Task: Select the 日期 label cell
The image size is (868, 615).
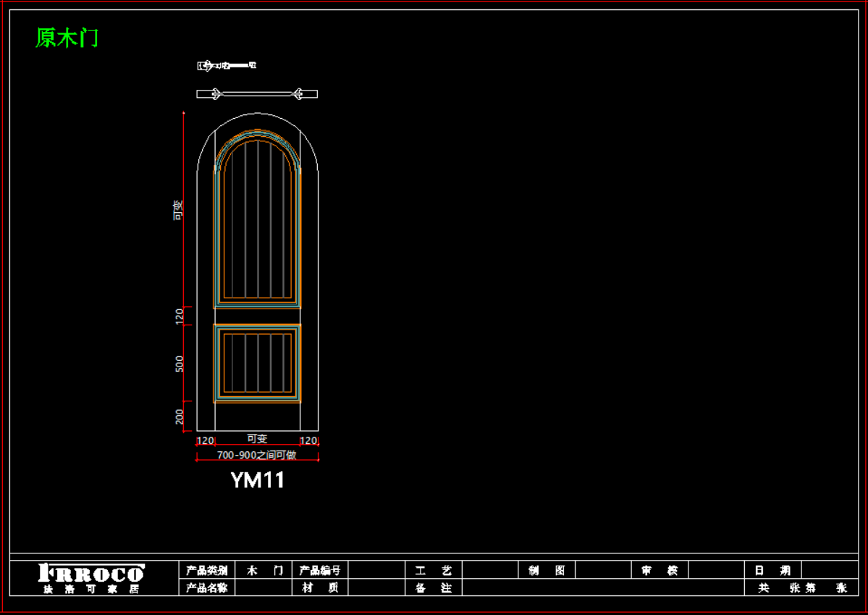Action: tap(773, 570)
